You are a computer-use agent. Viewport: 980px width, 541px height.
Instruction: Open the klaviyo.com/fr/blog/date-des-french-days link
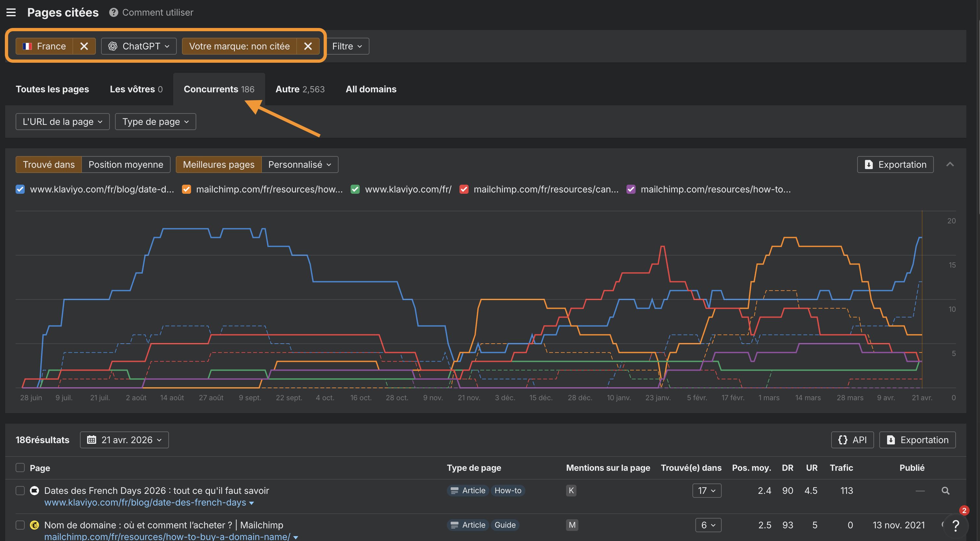pos(145,503)
